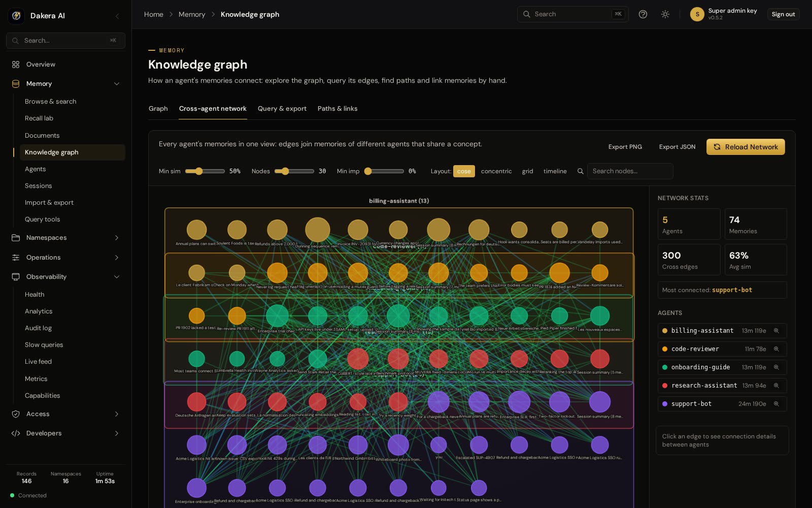Click the Access shield icon
Screen dimensions: 812x508
16,414
